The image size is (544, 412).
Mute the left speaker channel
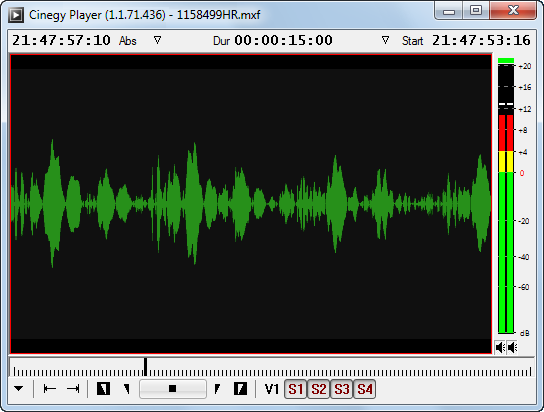pos(500,347)
